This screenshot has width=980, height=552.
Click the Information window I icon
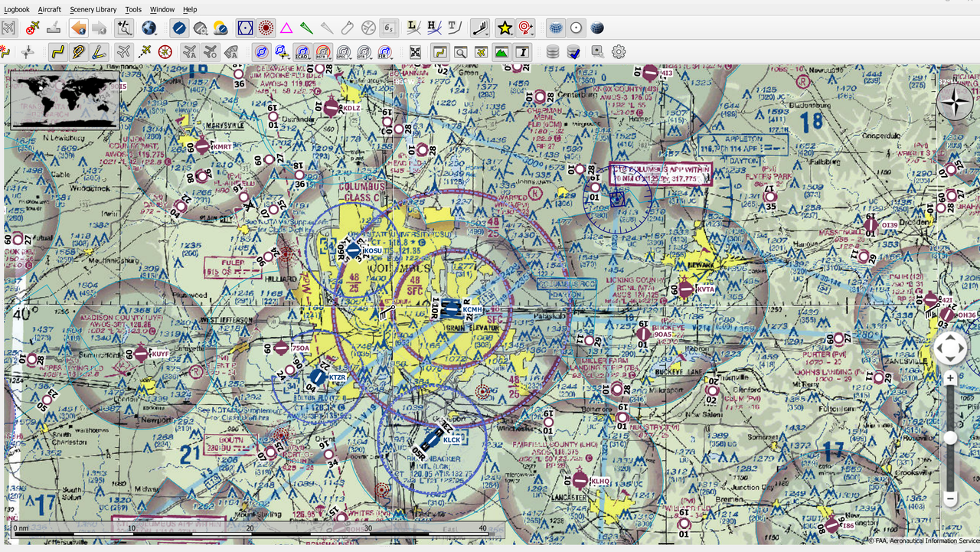click(x=522, y=52)
